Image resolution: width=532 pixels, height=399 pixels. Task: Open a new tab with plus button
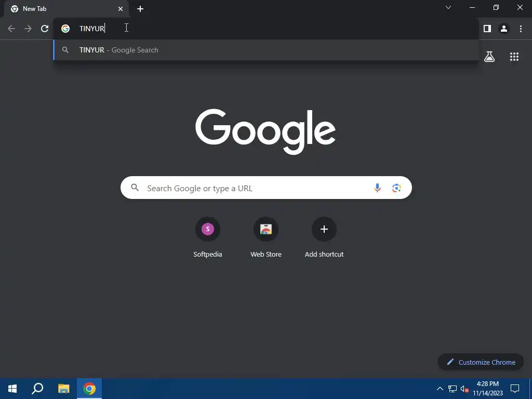tap(140, 9)
